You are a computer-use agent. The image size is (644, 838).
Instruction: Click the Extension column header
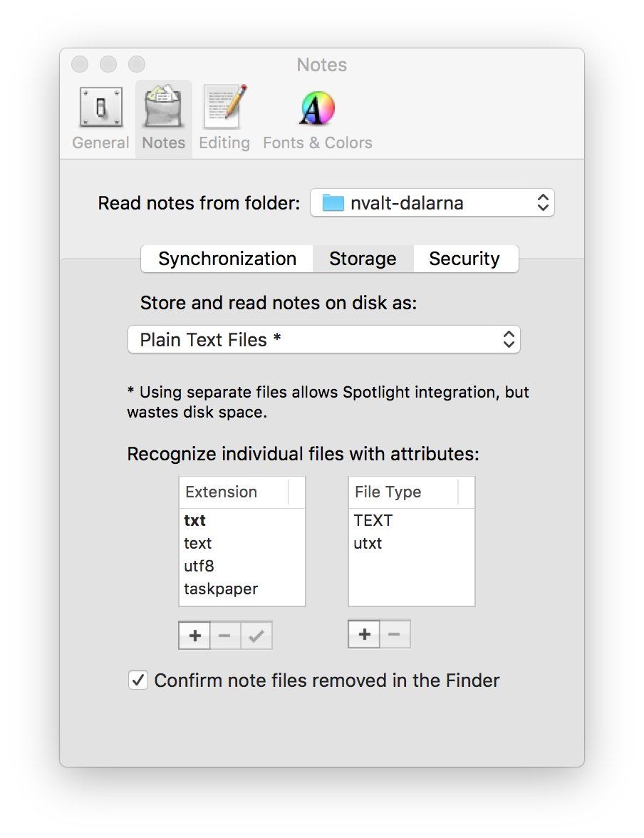(234, 492)
